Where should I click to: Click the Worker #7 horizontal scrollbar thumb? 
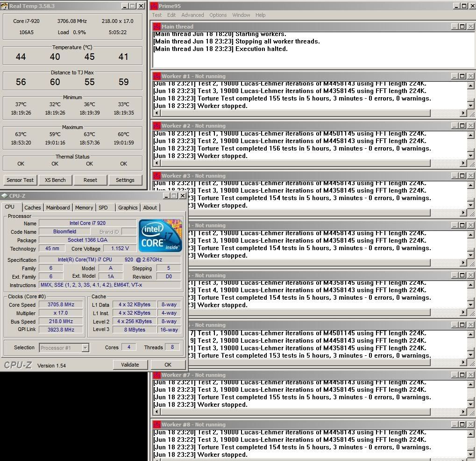point(295,412)
